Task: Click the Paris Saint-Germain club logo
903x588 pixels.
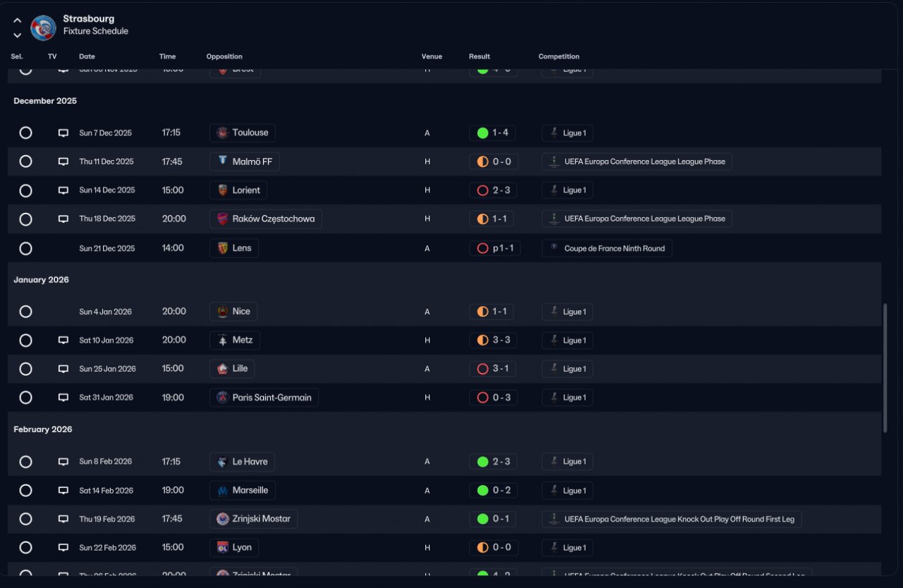Action: [x=223, y=398]
